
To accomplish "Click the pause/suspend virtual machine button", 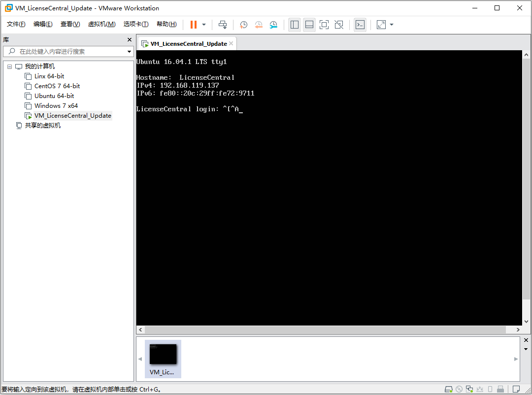I will [x=194, y=25].
